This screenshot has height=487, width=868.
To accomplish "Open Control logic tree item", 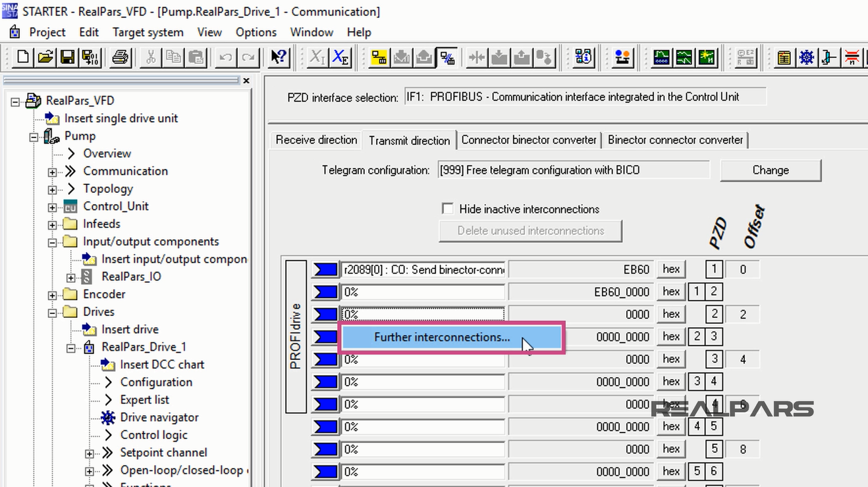I will (x=154, y=435).
